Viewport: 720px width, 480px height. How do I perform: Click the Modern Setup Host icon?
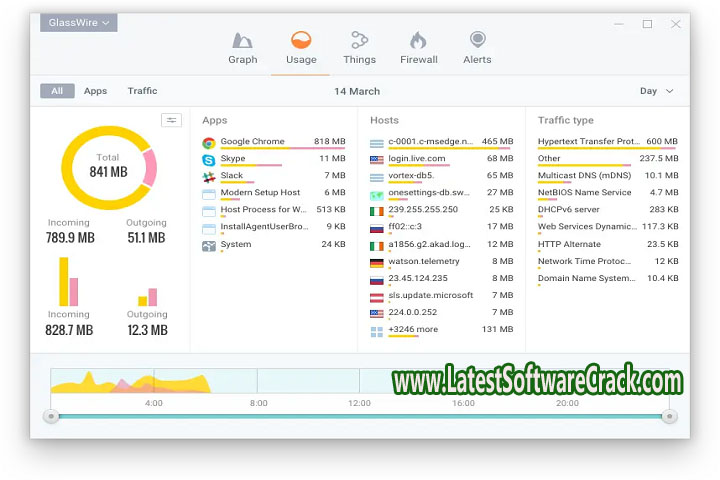(209, 194)
